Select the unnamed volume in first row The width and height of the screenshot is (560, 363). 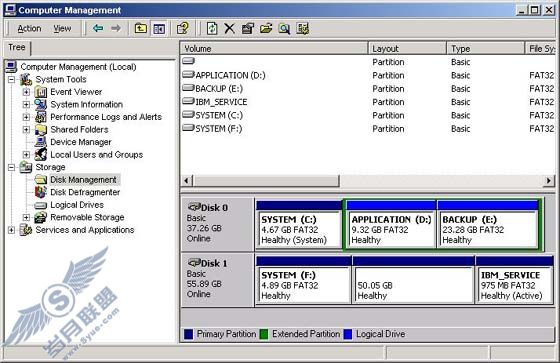click(x=368, y=62)
